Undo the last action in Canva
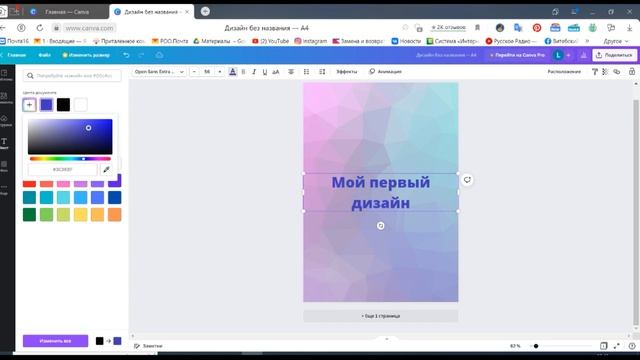The image size is (640, 360). 127,55
